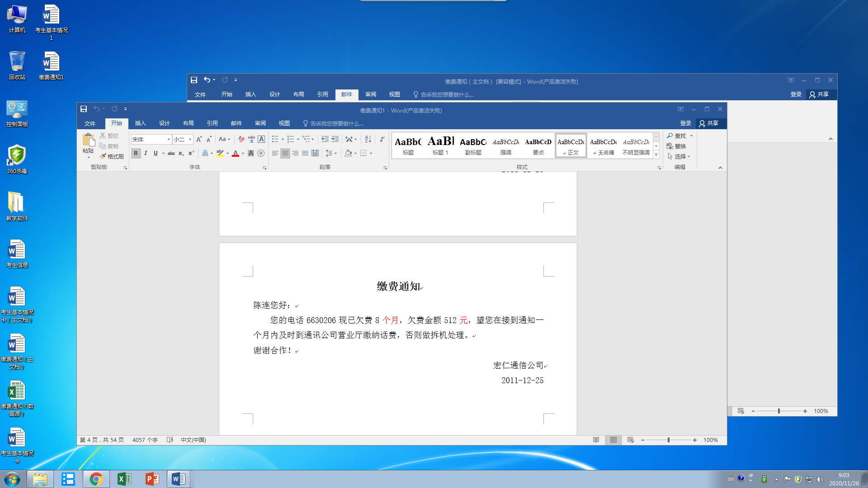Apply bullet list icon
The height and width of the screenshot is (488, 868).
point(275,139)
